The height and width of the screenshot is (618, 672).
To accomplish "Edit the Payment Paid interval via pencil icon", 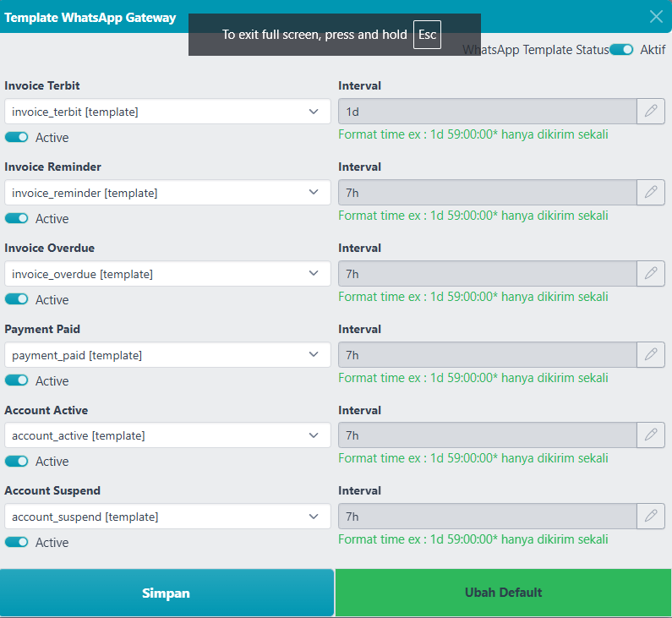I will [x=651, y=355].
